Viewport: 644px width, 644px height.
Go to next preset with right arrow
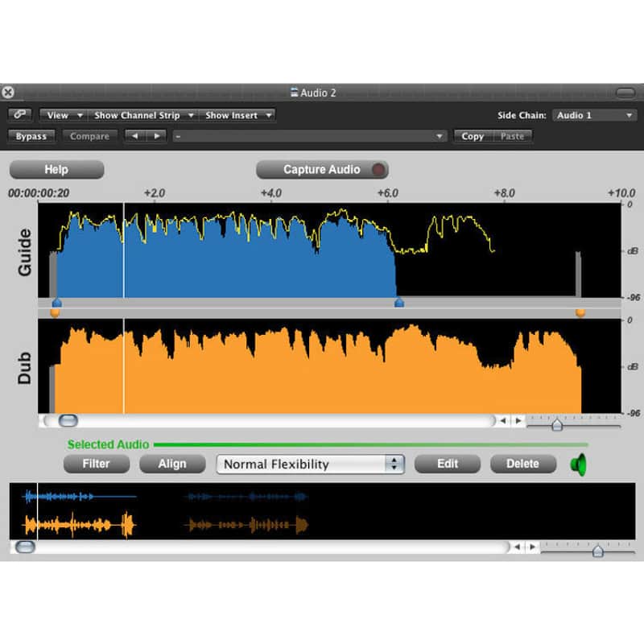coord(156,136)
